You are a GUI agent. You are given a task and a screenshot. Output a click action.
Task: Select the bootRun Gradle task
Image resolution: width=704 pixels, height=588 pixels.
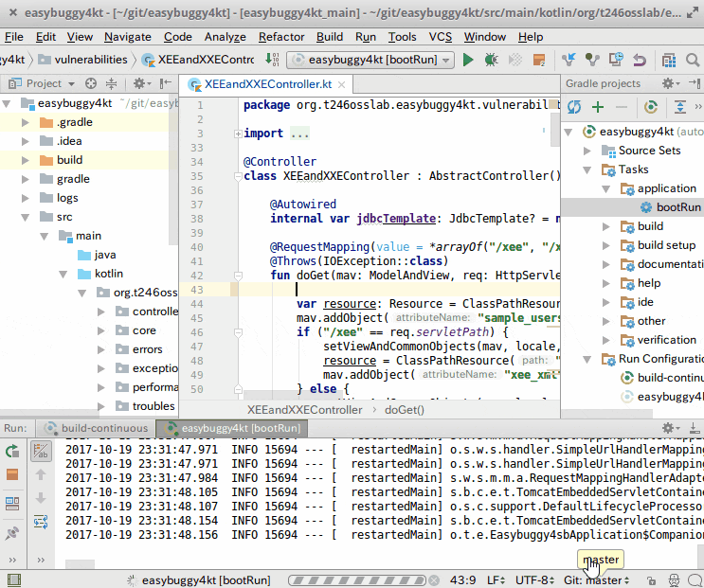[x=632, y=207]
